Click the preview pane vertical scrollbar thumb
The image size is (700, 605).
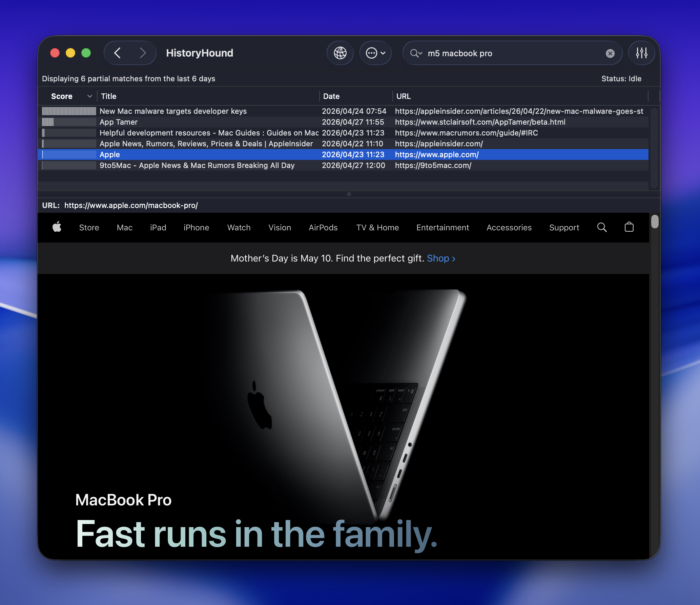655,222
